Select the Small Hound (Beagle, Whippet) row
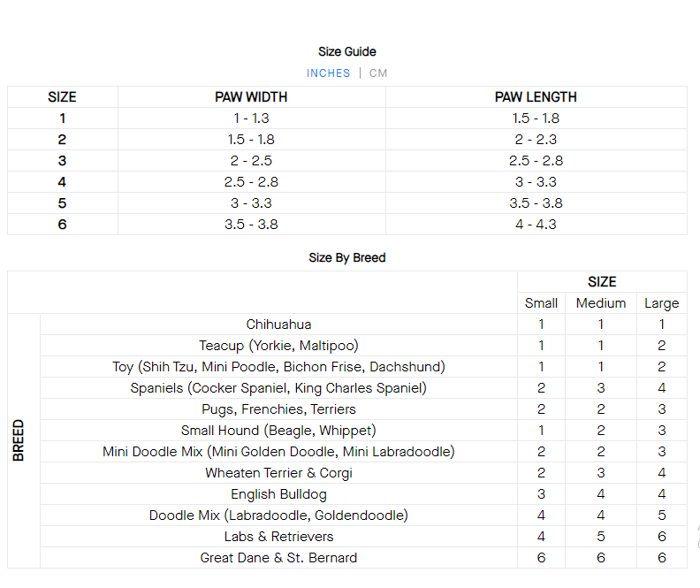The image size is (700, 588). 278,431
